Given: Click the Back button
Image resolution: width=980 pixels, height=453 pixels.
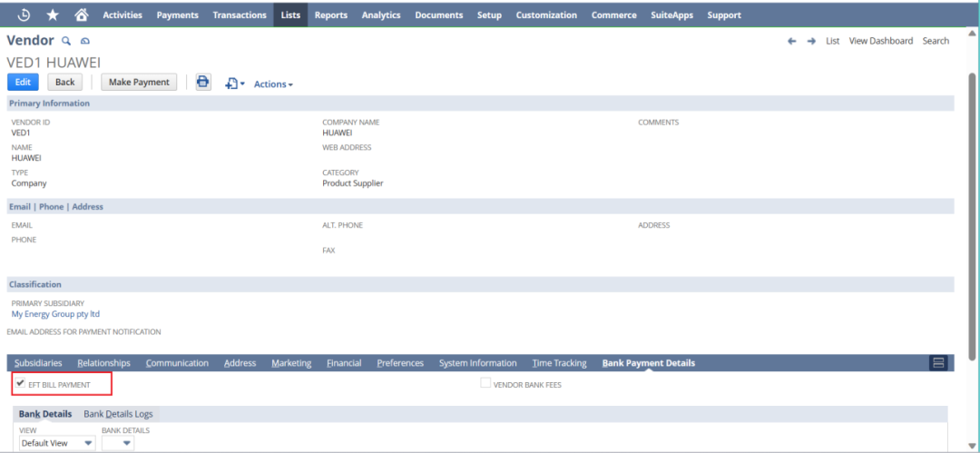Looking at the screenshot, I should [65, 82].
